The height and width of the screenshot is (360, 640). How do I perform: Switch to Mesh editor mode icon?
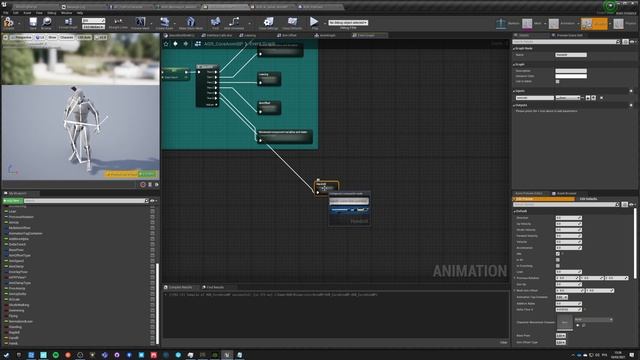(527, 23)
